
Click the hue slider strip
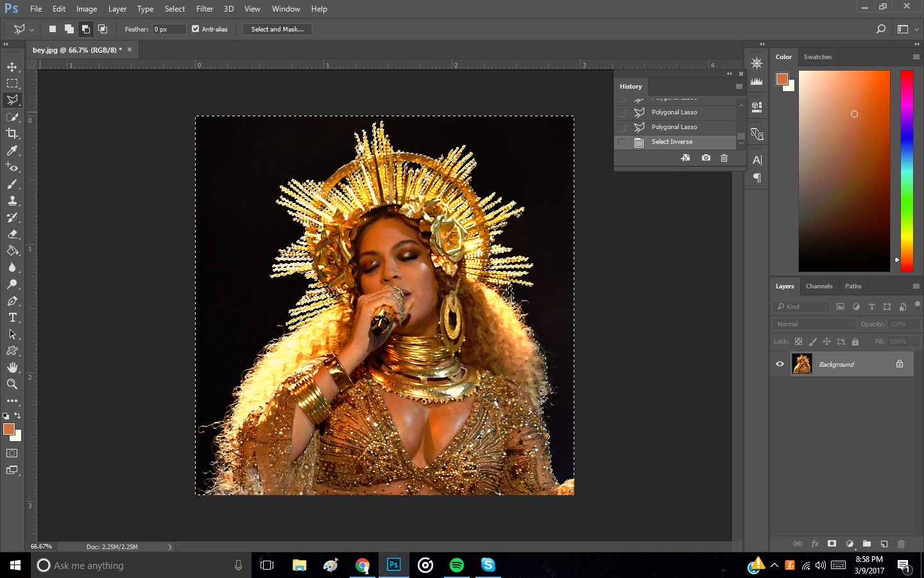(907, 171)
